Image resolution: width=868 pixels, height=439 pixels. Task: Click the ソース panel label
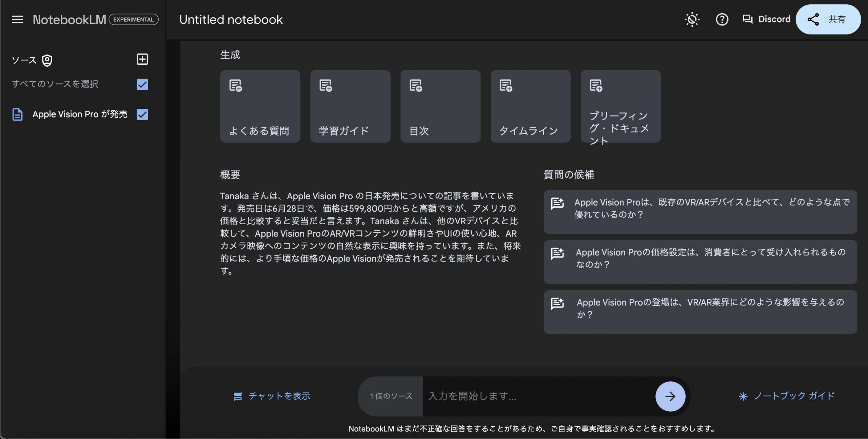point(24,60)
